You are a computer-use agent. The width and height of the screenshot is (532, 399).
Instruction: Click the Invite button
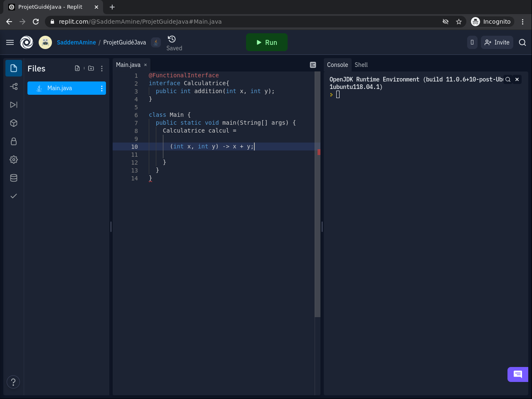coord(497,42)
